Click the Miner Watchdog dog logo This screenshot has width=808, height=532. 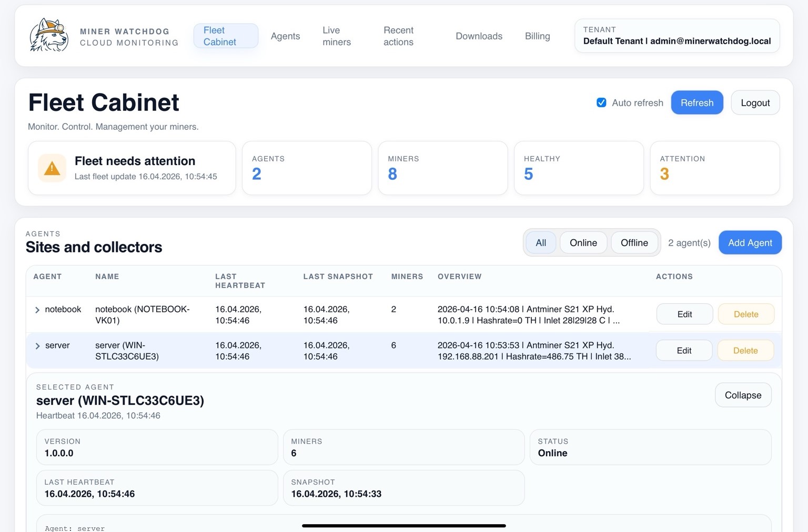49,35
